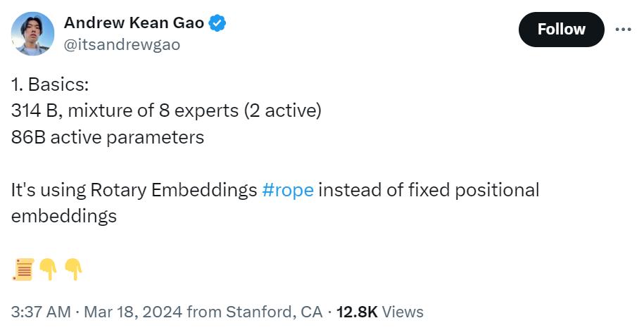Click the display name Andrew Kean Gao
644x330 pixels.
pos(134,23)
